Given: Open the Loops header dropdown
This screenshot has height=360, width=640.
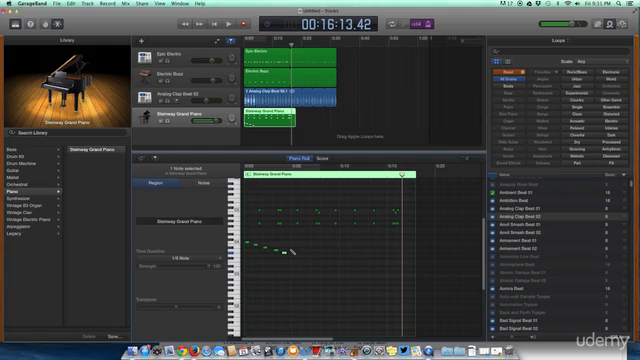Looking at the screenshot, I should click(560, 40).
